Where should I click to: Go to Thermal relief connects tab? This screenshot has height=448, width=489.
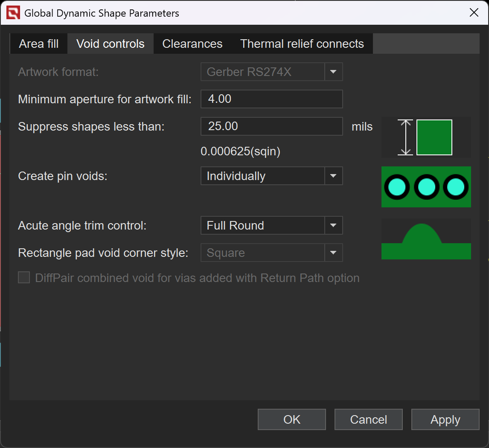click(302, 44)
